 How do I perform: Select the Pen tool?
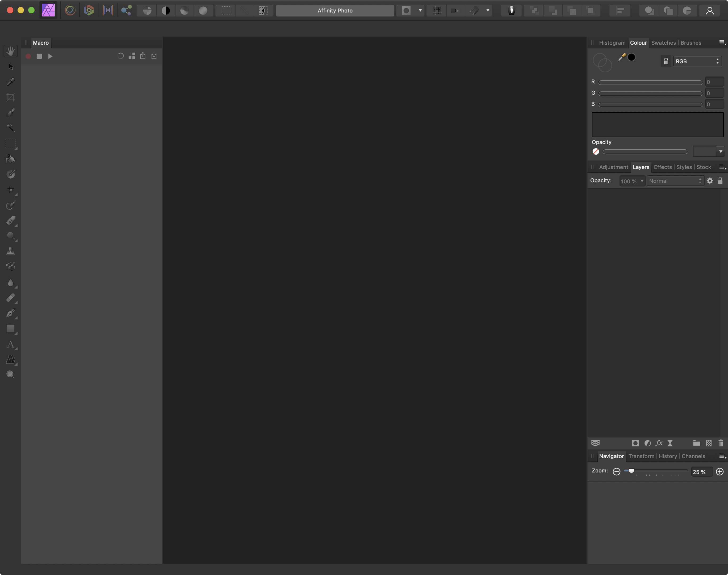[x=11, y=313]
